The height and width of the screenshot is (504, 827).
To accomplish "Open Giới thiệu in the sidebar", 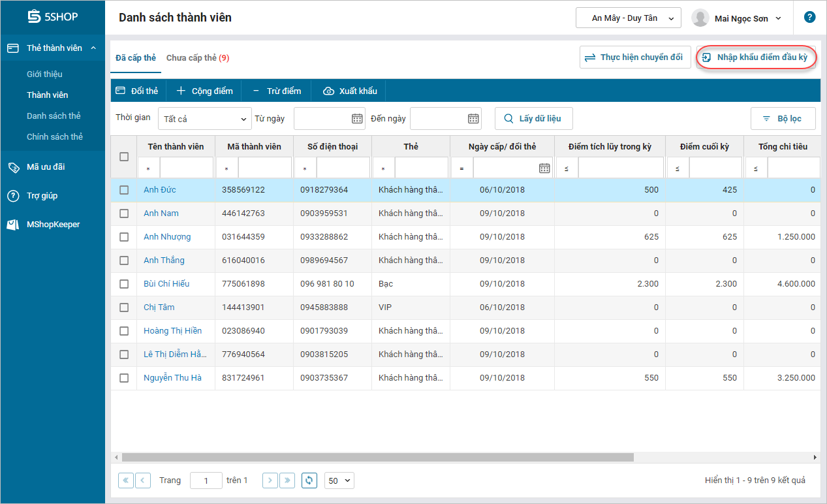I will 44,74.
